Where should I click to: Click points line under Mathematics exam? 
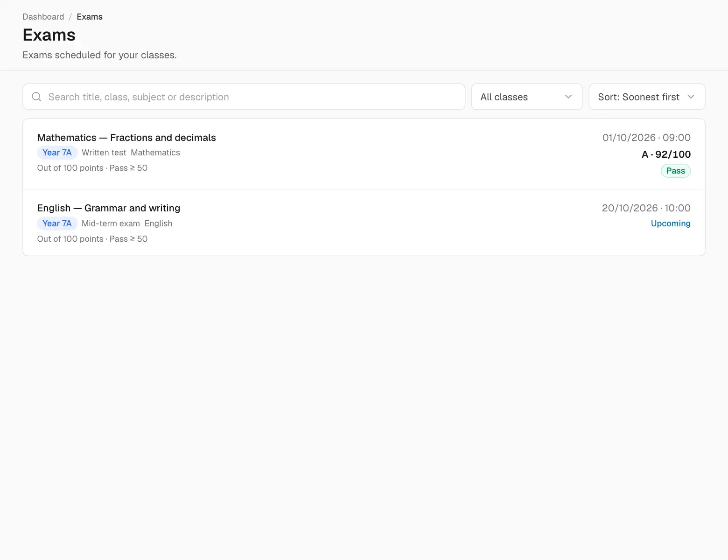click(92, 168)
